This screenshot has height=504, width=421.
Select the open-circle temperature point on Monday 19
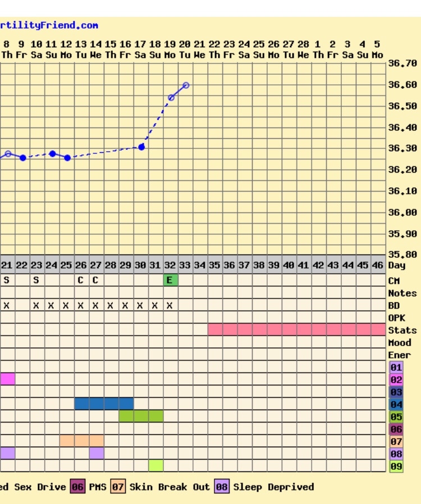tap(171, 98)
